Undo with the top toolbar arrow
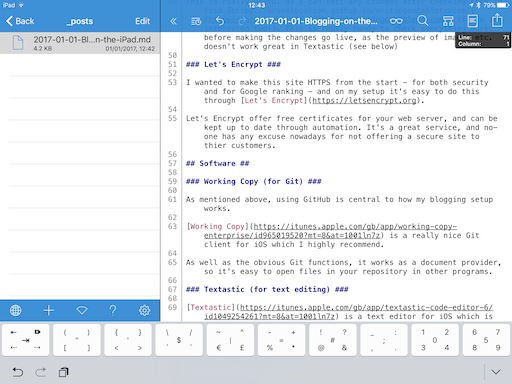Image resolution: width=512 pixels, height=384 pixels. click(220, 21)
